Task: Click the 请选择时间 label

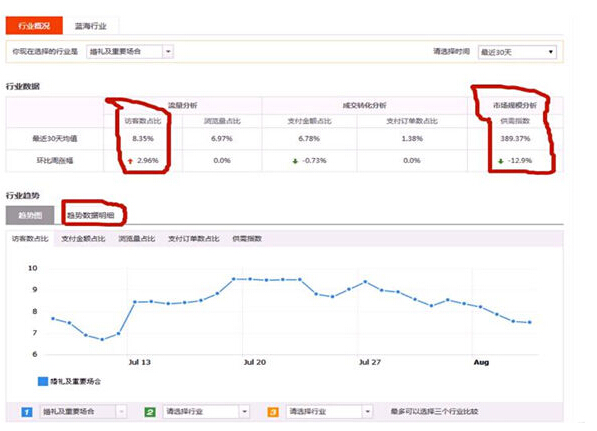Action: pyautogui.click(x=452, y=51)
